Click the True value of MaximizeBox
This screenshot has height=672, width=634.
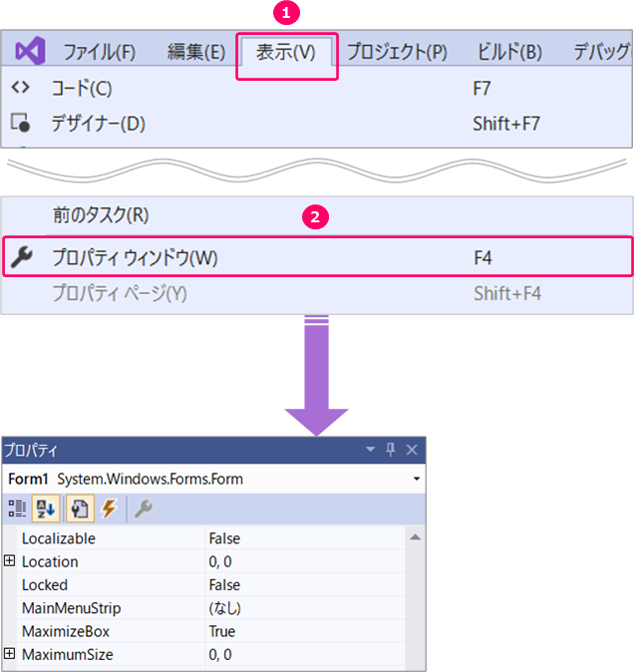pyautogui.click(x=222, y=631)
